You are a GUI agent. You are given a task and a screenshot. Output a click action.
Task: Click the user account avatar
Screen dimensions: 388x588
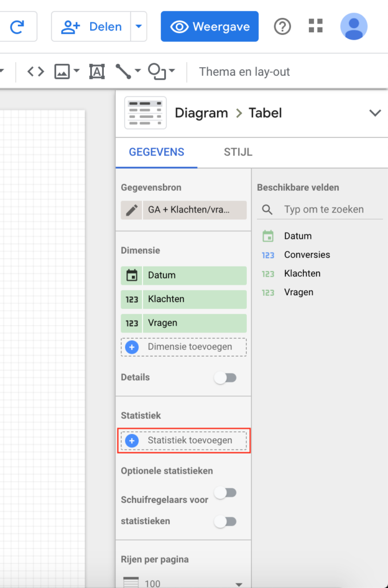click(354, 26)
